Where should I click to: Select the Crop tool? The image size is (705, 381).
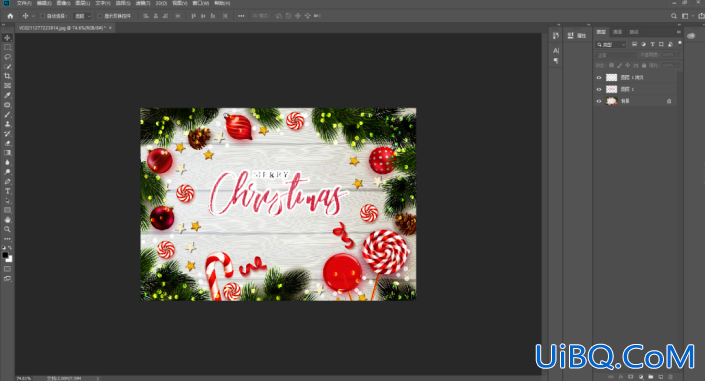pos(7,76)
